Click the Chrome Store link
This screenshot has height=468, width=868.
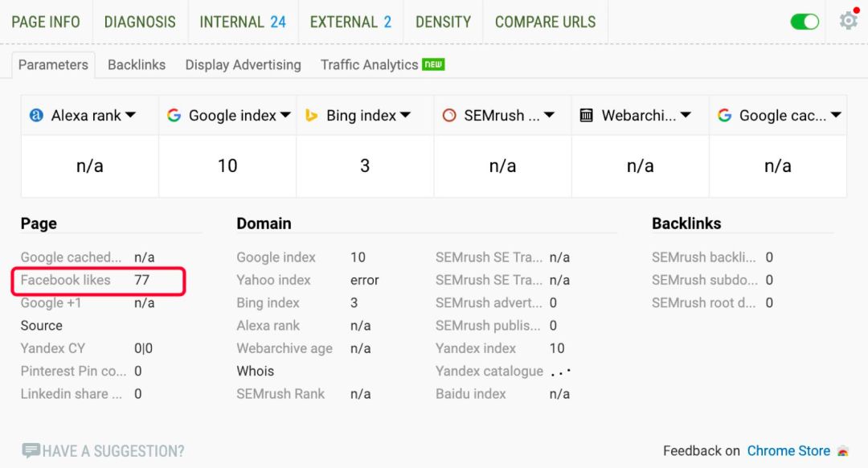(788, 451)
